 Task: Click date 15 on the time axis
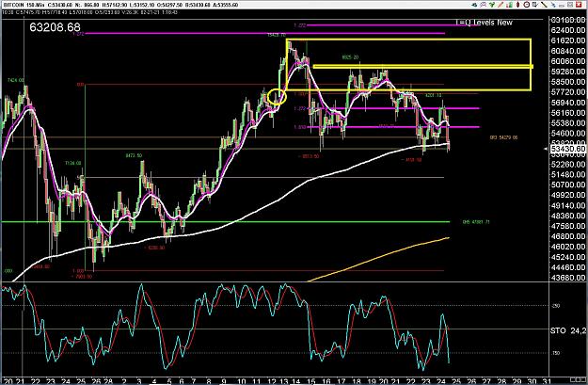tap(310, 381)
